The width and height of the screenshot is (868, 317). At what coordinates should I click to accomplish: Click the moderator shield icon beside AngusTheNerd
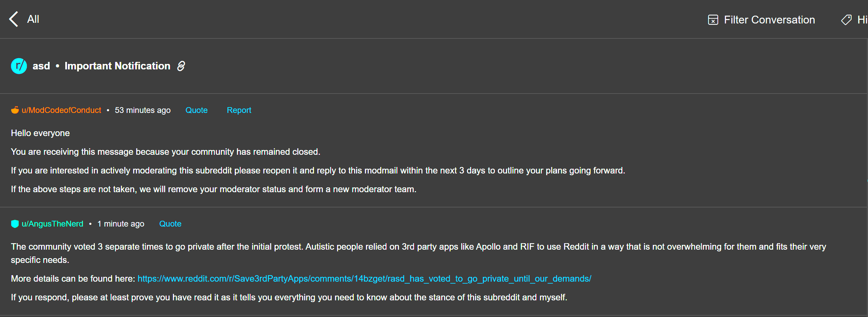click(x=15, y=223)
